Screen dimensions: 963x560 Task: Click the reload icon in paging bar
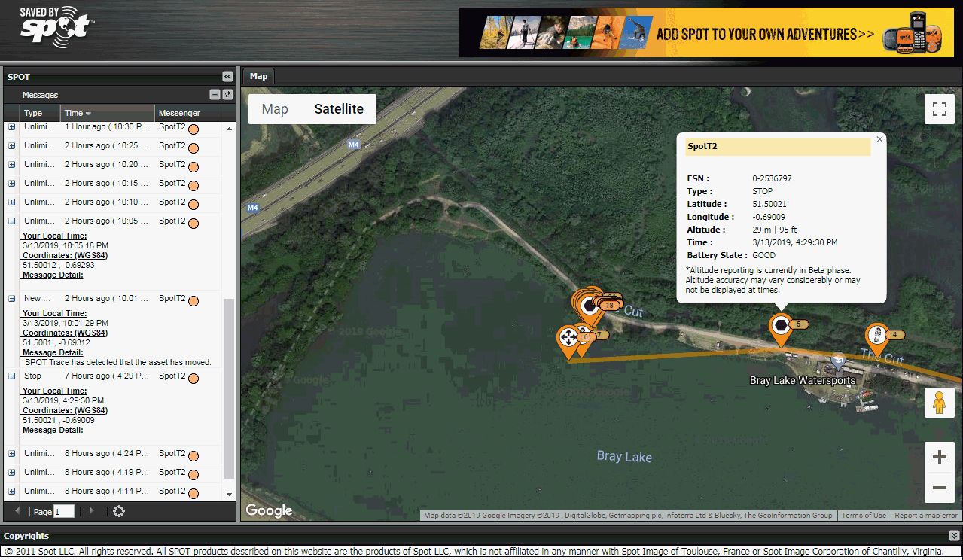pyautogui.click(x=118, y=511)
